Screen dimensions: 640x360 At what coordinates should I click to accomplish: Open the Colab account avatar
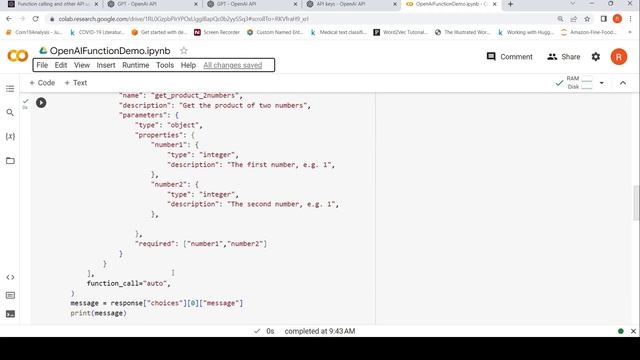pos(619,57)
